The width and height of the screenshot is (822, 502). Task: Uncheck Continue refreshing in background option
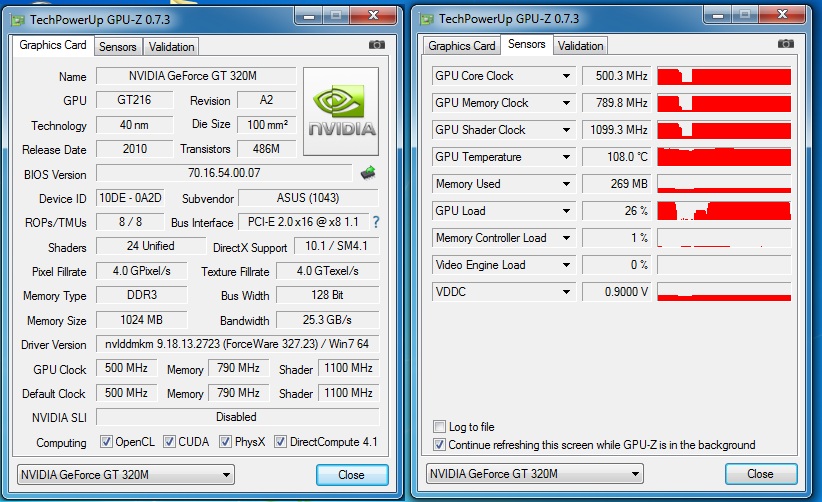pos(439,445)
